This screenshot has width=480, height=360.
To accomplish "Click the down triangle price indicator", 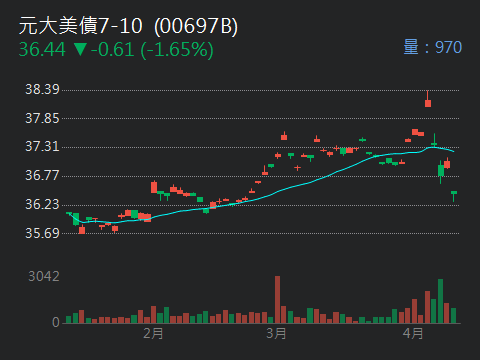I will point(80,49).
